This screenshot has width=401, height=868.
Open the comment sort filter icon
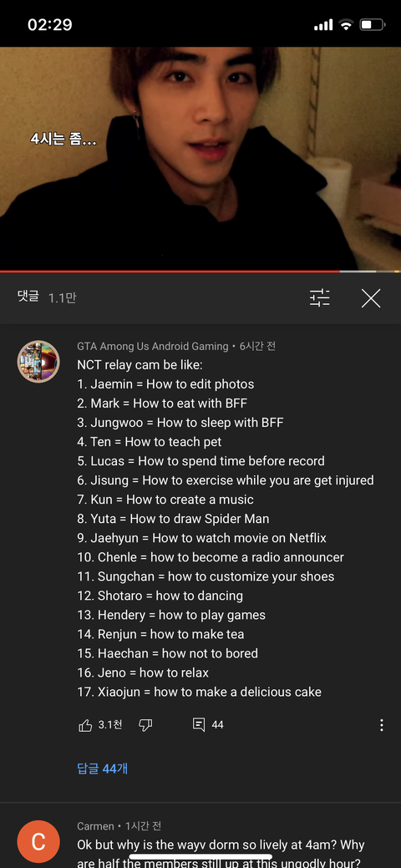tap(320, 297)
